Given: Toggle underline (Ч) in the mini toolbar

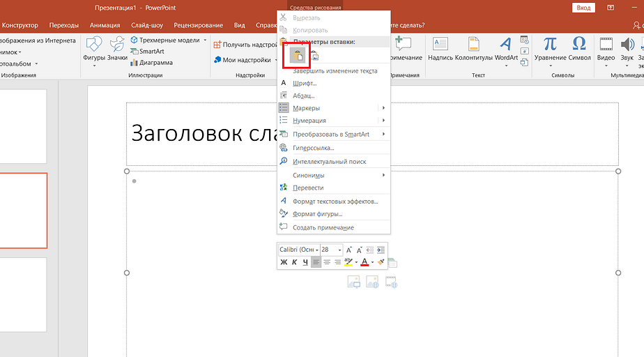Looking at the screenshot, I should click(305, 262).
